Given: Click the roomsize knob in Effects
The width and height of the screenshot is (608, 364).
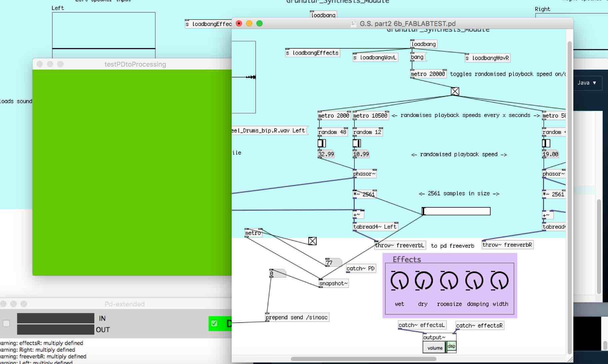Looking at the screenshot, I should coord(449,280).
